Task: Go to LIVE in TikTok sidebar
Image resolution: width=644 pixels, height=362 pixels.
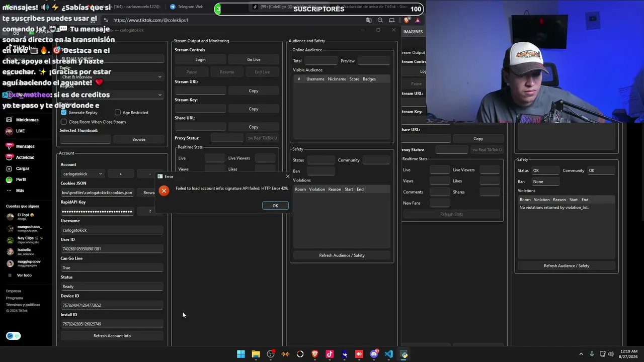Action: pos(15,131)
